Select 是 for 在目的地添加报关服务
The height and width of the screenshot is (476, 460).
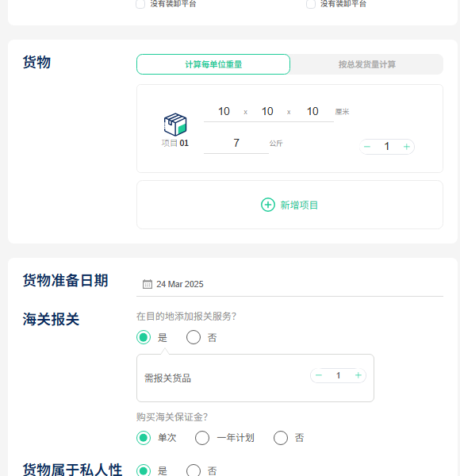(x=144, y=337)
